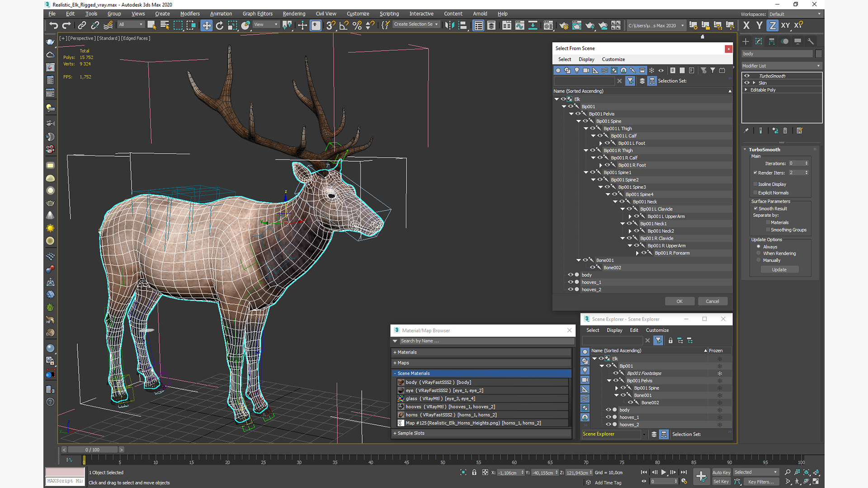Click OK in Select From Scene dialog
The height and width of the screenshot is (488, 868).
[679, 301]
